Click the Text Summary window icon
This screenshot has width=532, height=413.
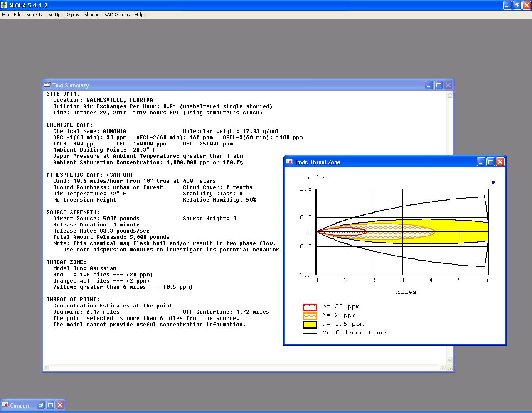pyautogui.click(x=47, y=85)
